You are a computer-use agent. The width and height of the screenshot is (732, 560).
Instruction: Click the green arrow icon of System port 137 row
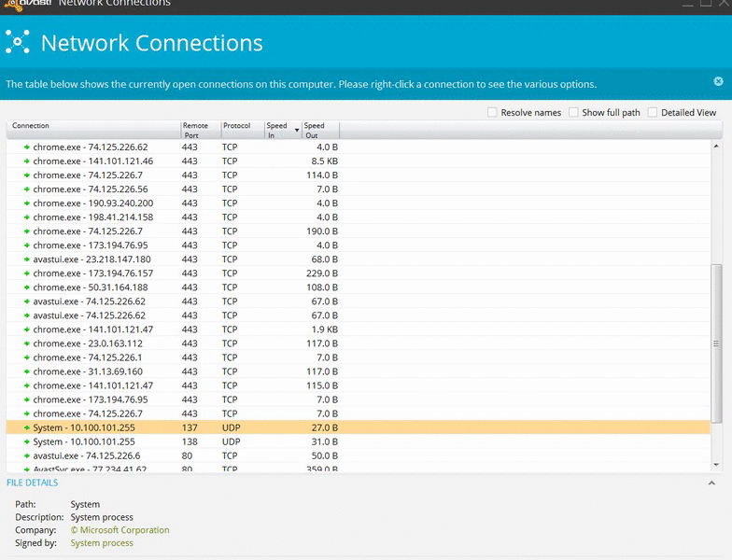pos(26,427)
